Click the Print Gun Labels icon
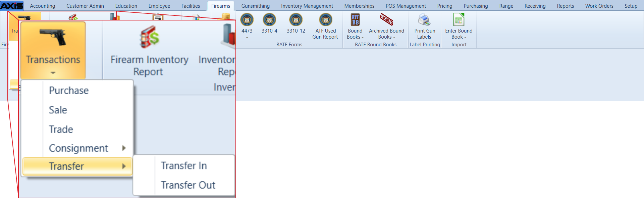Screen dimensions: 644x201 coord(424,20)
